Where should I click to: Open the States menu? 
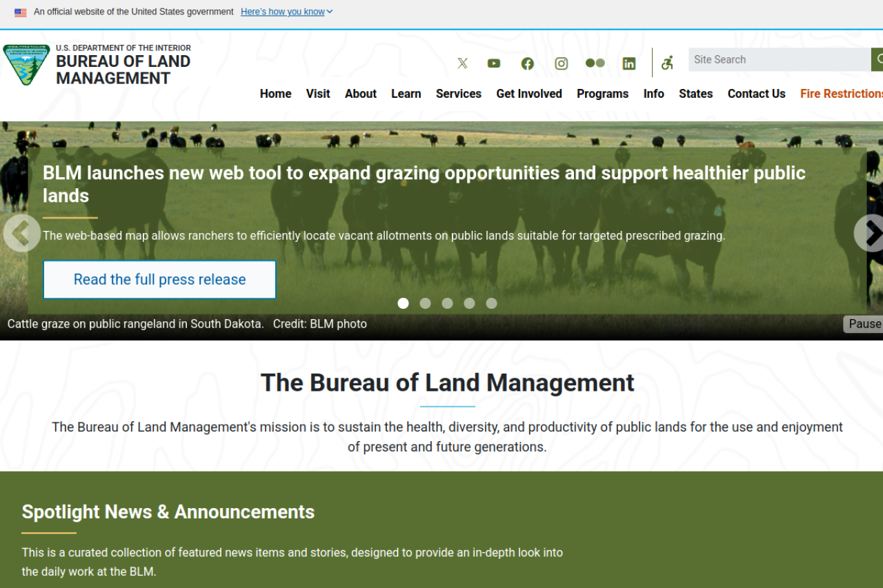point(696,94)
